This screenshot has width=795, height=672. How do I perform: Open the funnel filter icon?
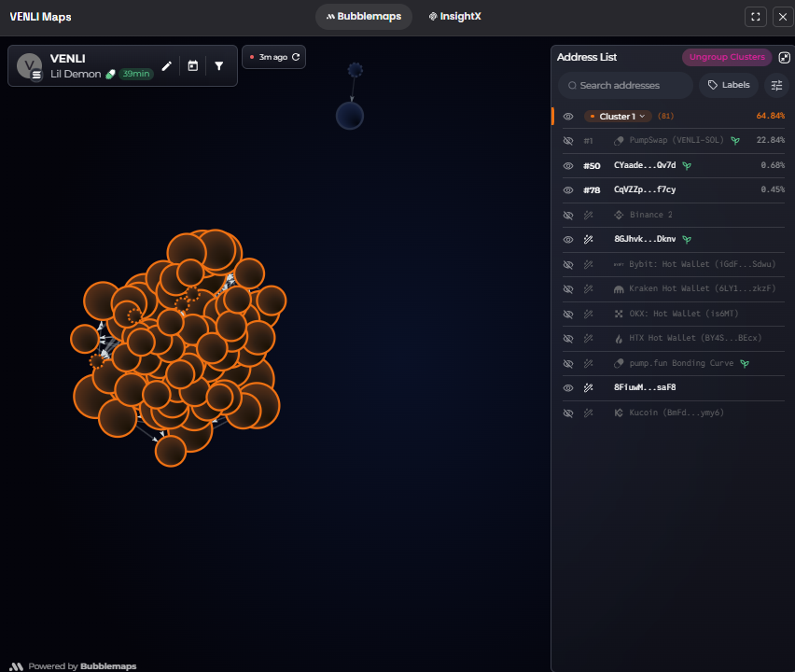[219, 66]
